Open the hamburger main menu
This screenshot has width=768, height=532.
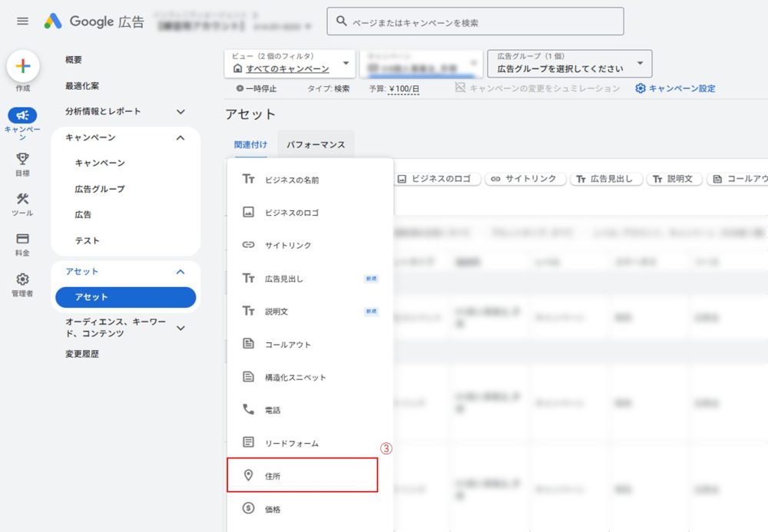coord(22,21)
